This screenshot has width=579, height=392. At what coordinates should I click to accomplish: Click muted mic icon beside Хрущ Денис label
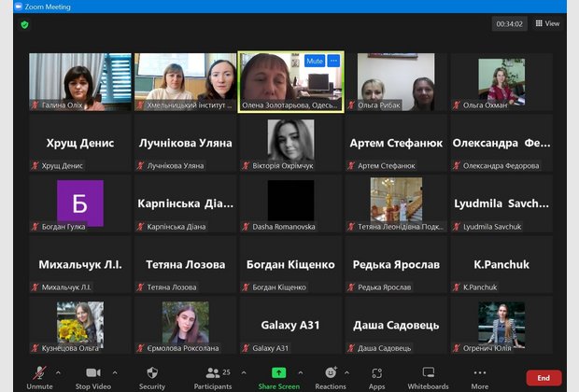point(35,166)
